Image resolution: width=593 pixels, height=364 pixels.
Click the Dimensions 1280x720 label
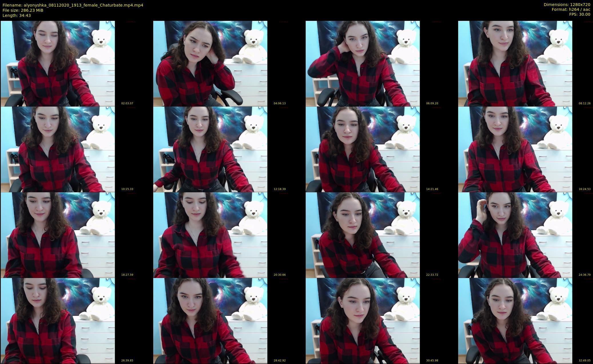pyautogui.click(x=567, y=5)
